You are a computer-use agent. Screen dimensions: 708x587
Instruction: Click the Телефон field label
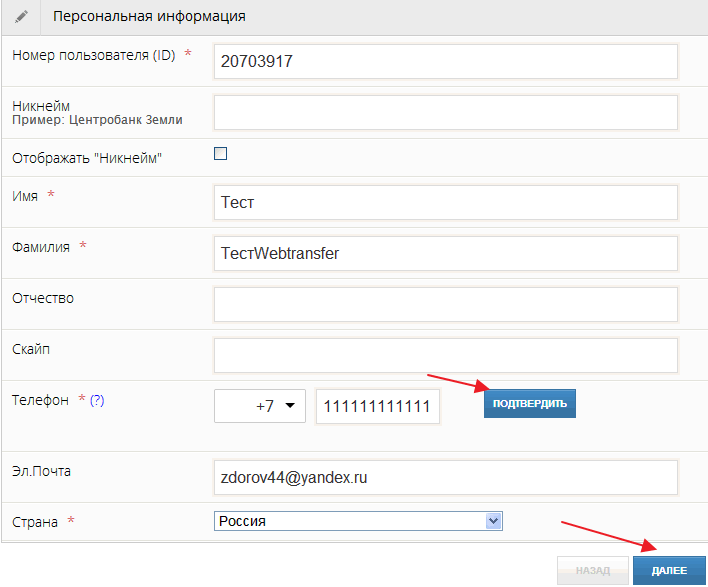(40, 400)
